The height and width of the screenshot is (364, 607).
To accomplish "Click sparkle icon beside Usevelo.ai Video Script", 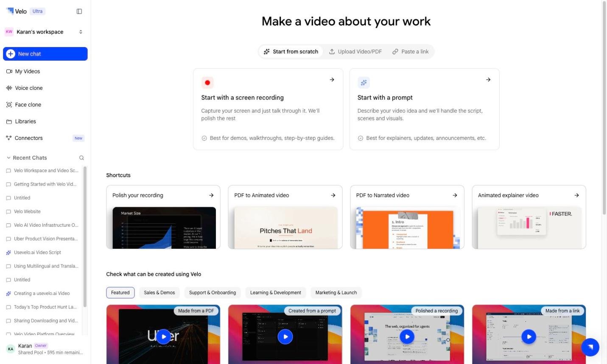I will pos(8,253).
